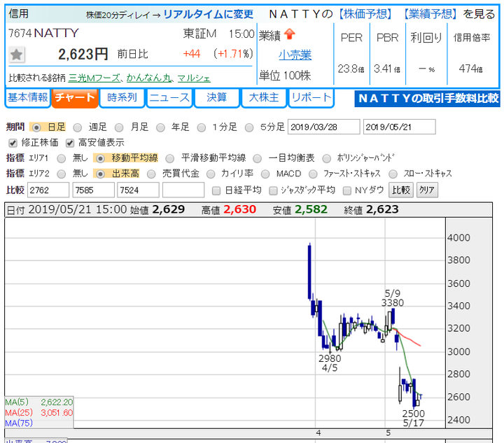Viewport: 504px width, 443px height.
Task: Click the 高値 2,630 value
Action: [240, 210]
